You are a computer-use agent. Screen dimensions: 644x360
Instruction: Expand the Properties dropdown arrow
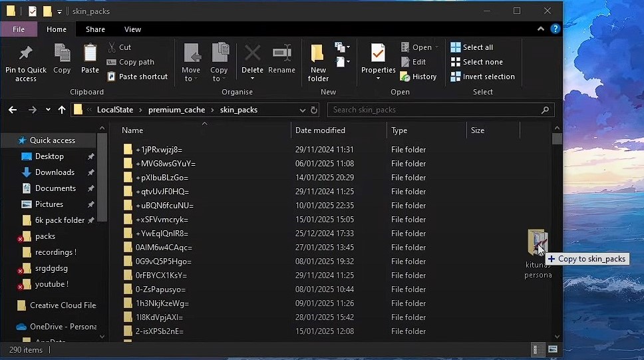(x=378, y=79)
